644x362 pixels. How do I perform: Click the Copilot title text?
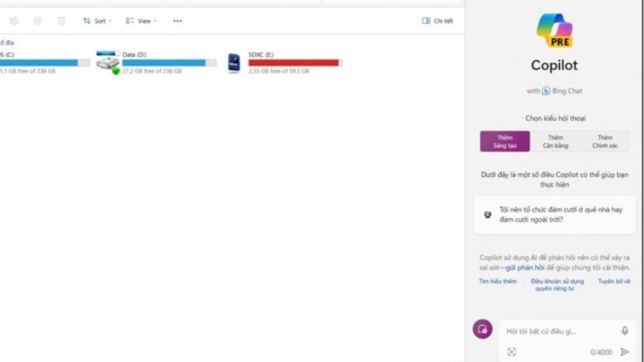click(x=554, y=65)
